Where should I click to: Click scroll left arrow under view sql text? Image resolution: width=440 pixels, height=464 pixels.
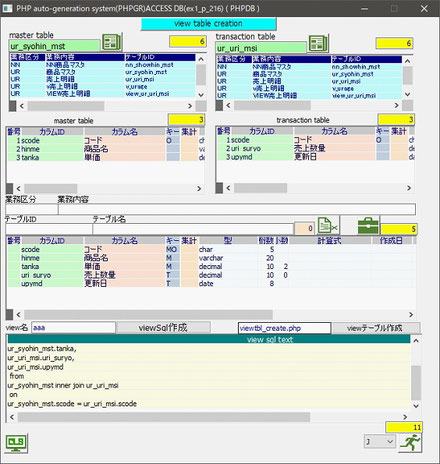click(x=12, y=417)
